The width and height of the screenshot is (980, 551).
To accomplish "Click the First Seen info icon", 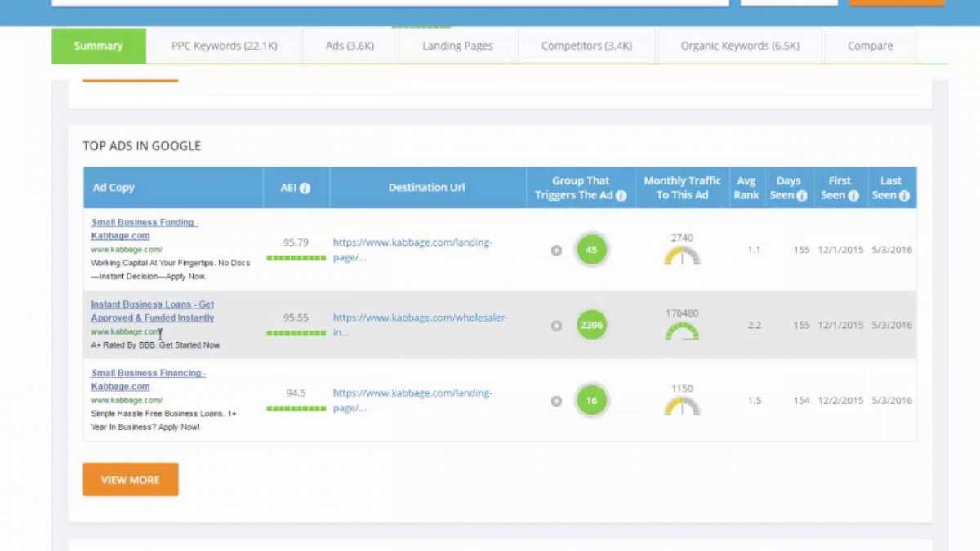I will click(x=853, y=196).
